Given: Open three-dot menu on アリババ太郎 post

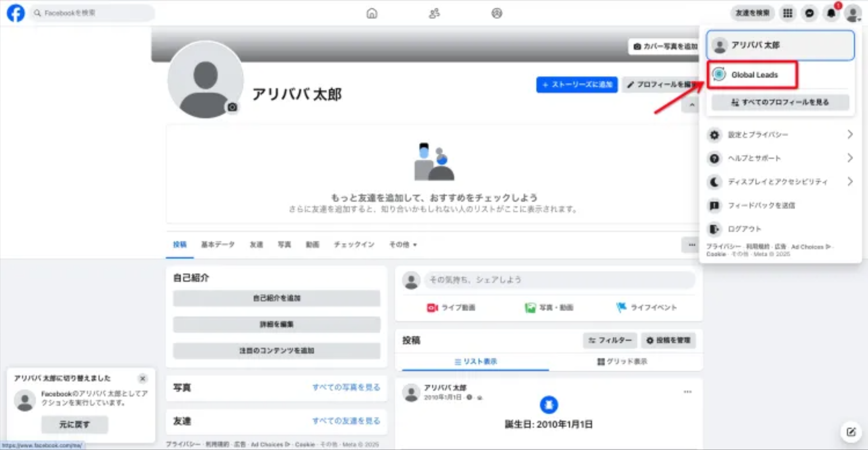Looking at the screenshot, I should 687,391.
